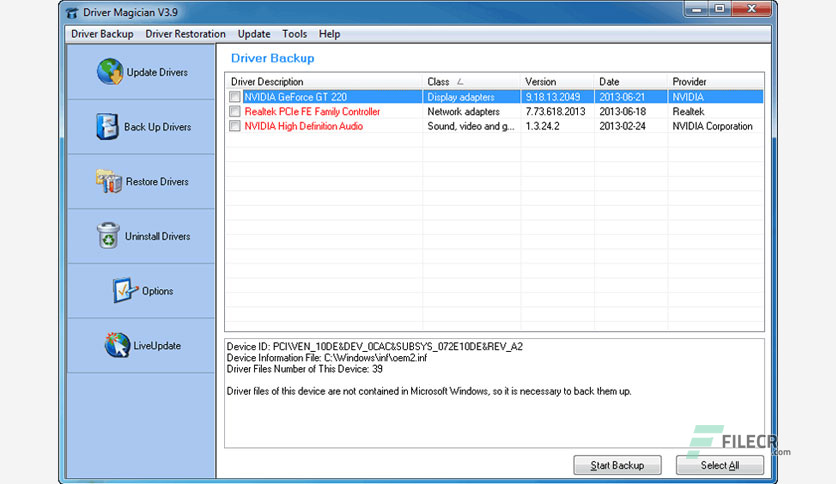Click the Select All button
This screenshot has height=484, width=836.
click(x=720, y=465)
